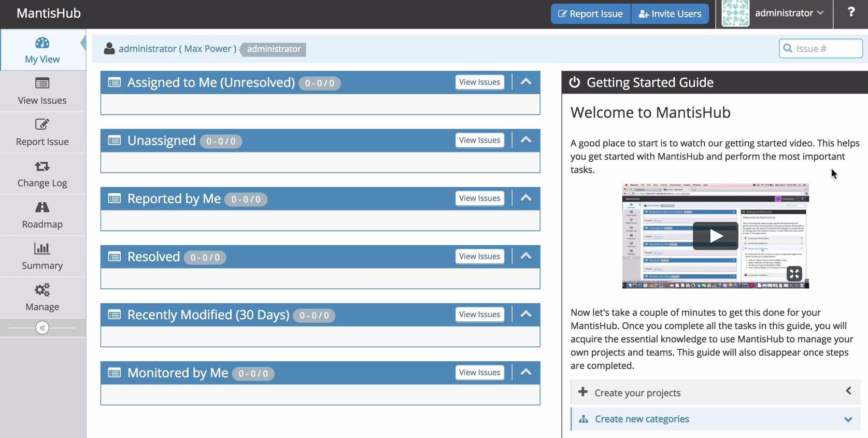This screenshot has height=438, width=868.
Task: Click the MantisHub logo title
Action: [x=49, y=13]
